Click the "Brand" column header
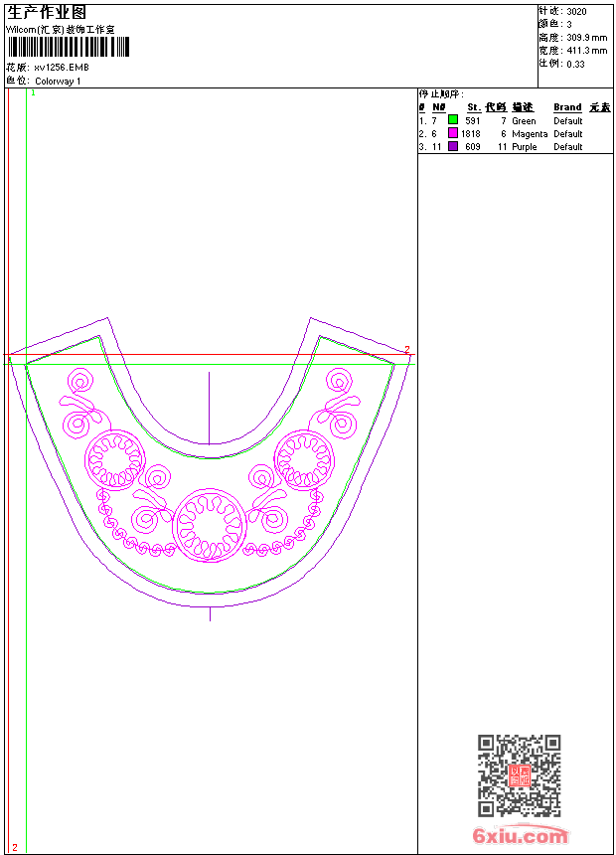This screenshot has height=855, width=616. 567,107
